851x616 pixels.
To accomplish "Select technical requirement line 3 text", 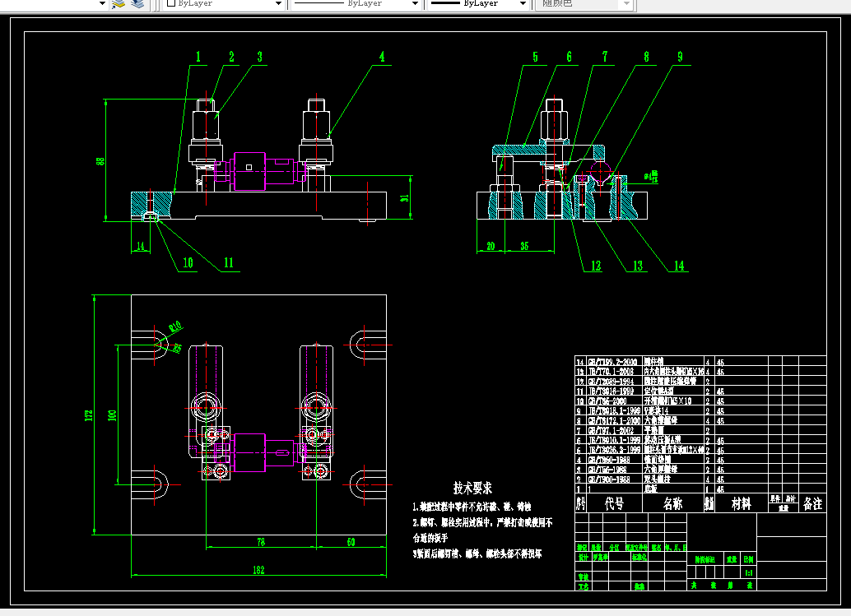I will [x=477, y=553].
